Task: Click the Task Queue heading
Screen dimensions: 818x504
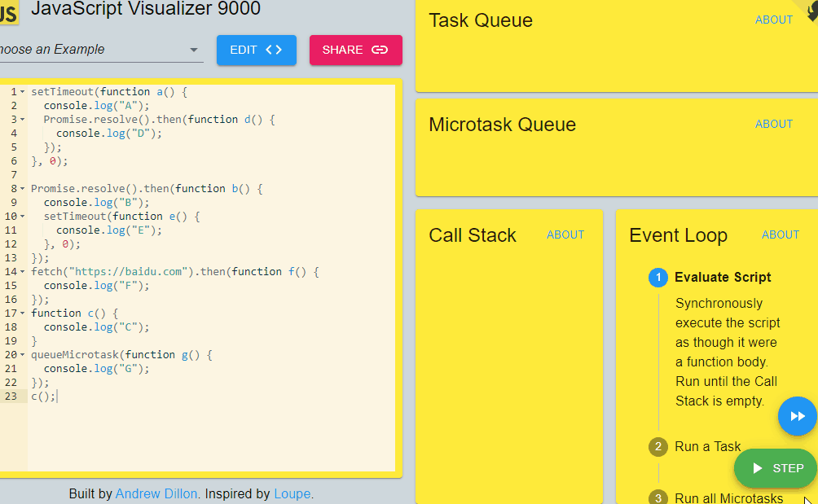Action: point(481,20)
